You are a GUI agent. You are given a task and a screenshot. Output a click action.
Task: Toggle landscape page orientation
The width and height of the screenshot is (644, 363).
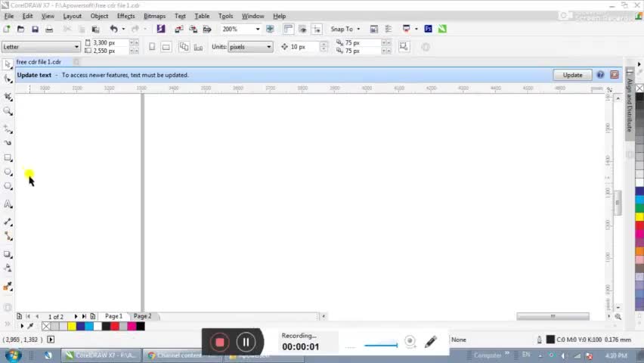coord(166,47)
